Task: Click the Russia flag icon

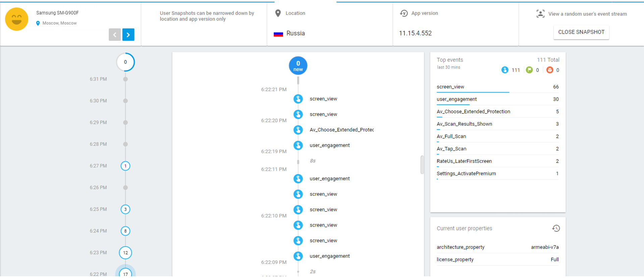Action: coord(278,34)
